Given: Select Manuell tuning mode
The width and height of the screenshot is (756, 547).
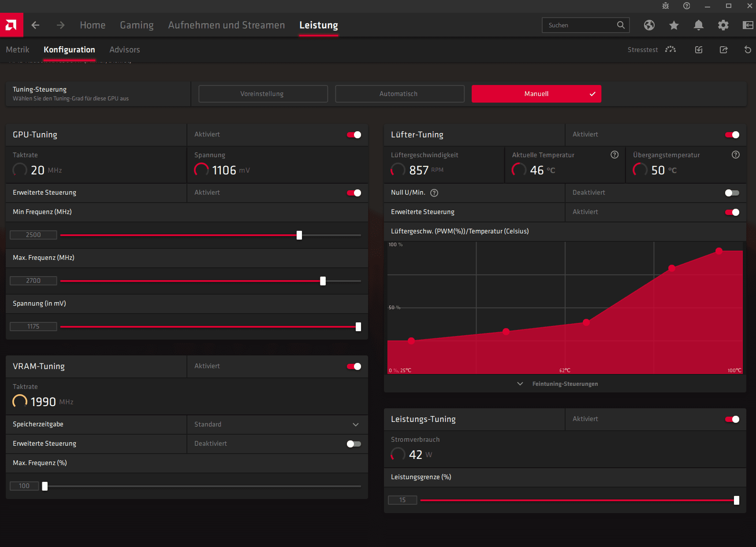Looking at the screenshot, I should (x=536, y=94).
